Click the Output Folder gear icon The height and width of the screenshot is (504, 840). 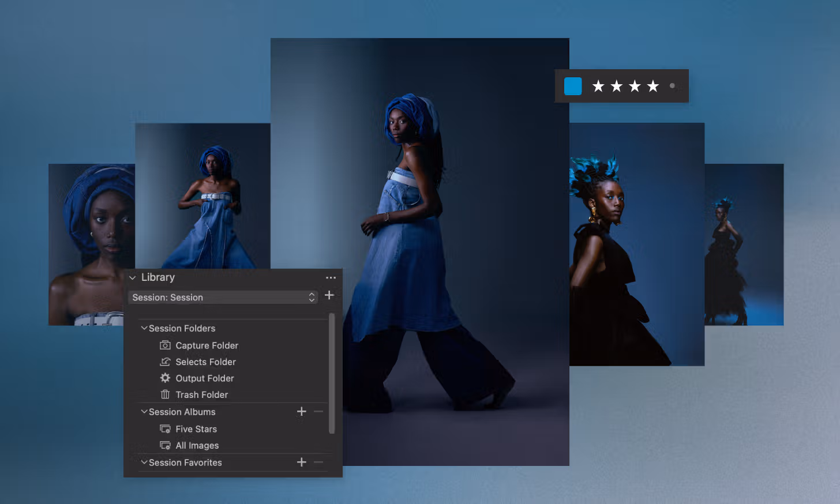click(165, 378)
